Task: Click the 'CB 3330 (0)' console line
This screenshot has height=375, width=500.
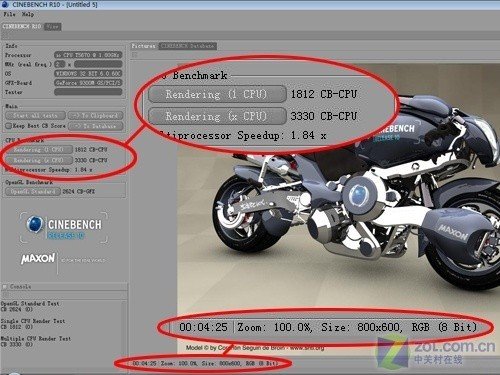Action: click(x=17, y=344)
